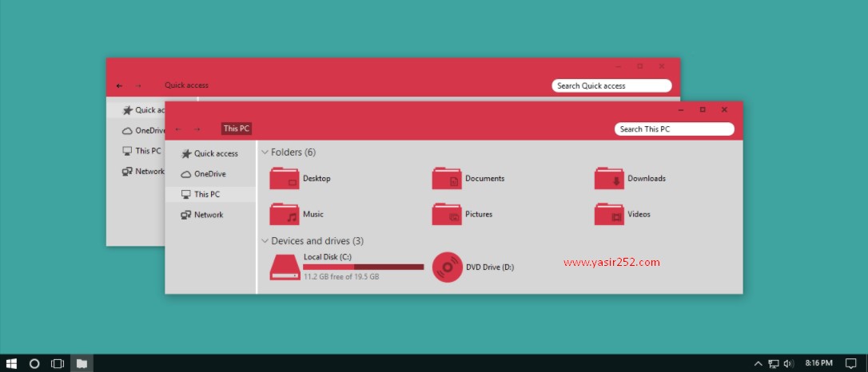
Task: Open the Downloads folder icon
Action: tap(609, 179)
